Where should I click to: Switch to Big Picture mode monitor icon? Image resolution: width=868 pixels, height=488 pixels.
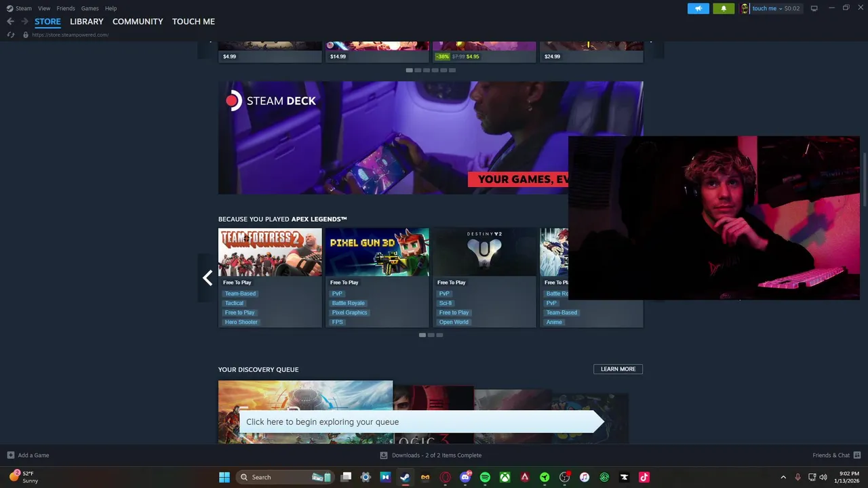pyautogui.click(x=814, y=8)
